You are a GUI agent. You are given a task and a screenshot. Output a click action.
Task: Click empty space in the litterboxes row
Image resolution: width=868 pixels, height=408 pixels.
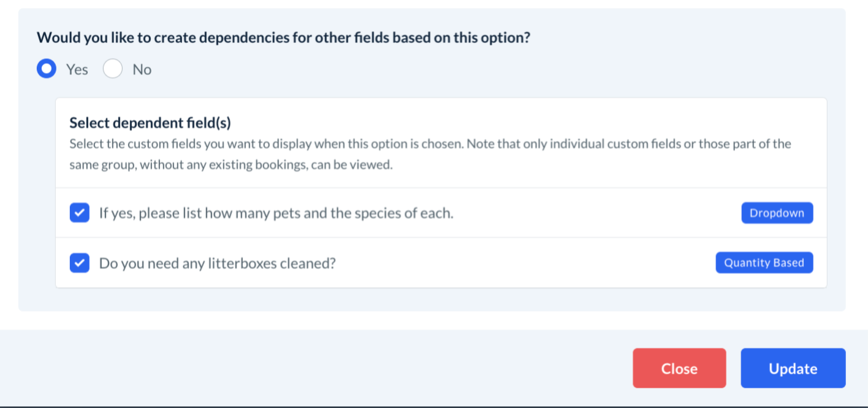[x=521, y=263]
